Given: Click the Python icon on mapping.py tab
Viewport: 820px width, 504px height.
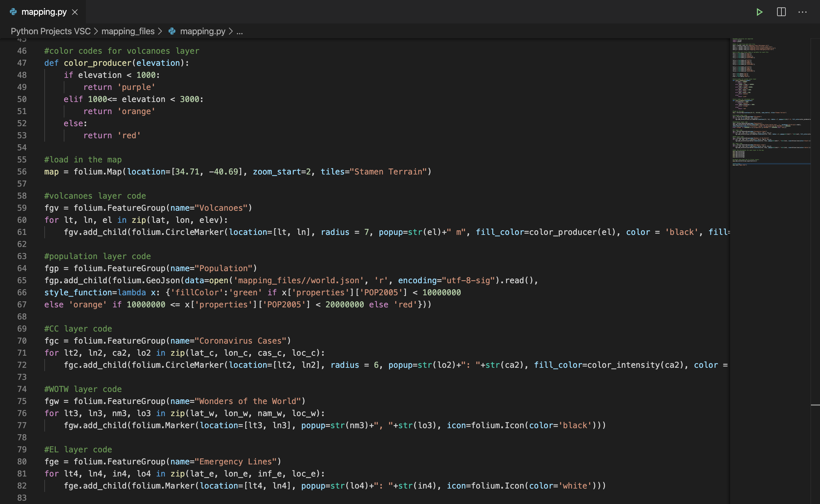Looking at the screenshot, I should 13,12.
